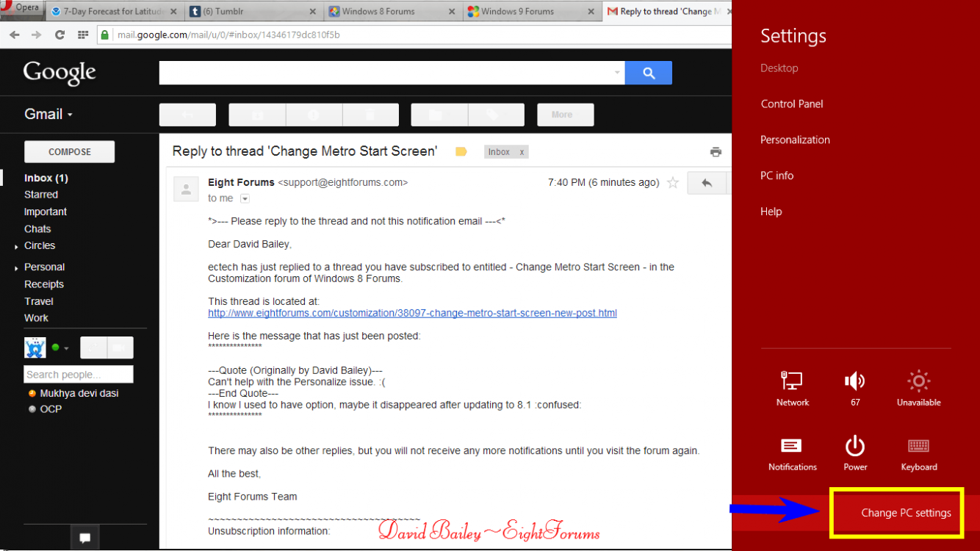Image resolution: width=980 pixels, height=551 pixels.
Task: Open the Move to folder icon
Action: 439,115
